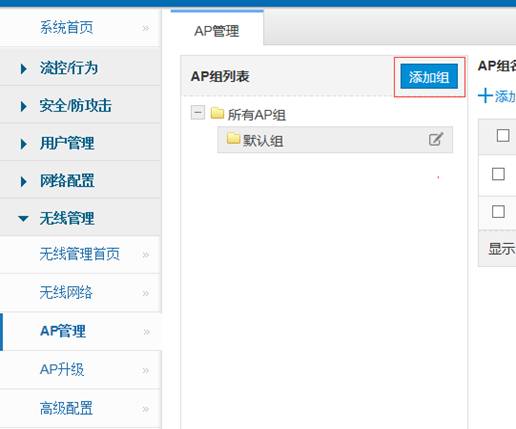Click the double-arrow icon beside 高级配置
The width and height of the screenshot is (516, 429).
pos(146,409)
